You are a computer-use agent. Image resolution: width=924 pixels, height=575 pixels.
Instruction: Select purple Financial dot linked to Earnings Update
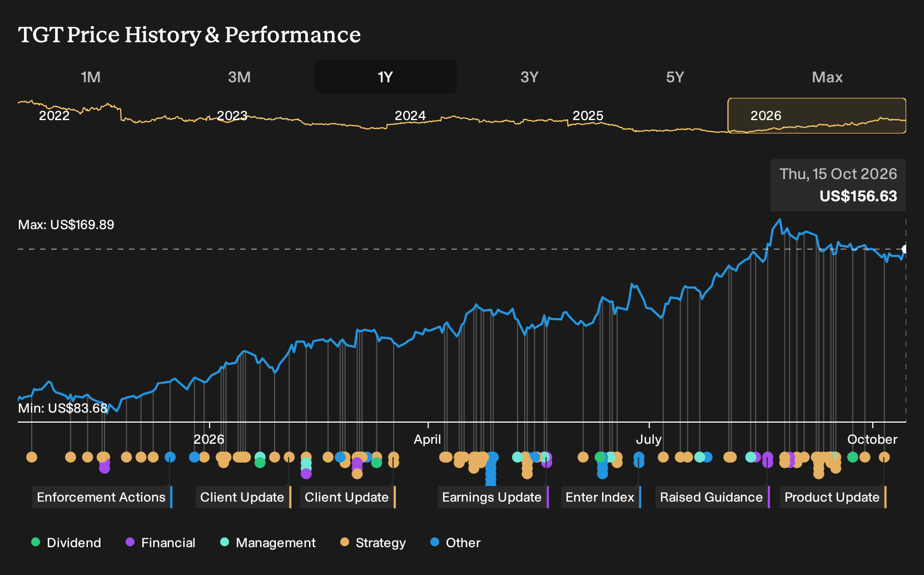click(x=547, y=462)
